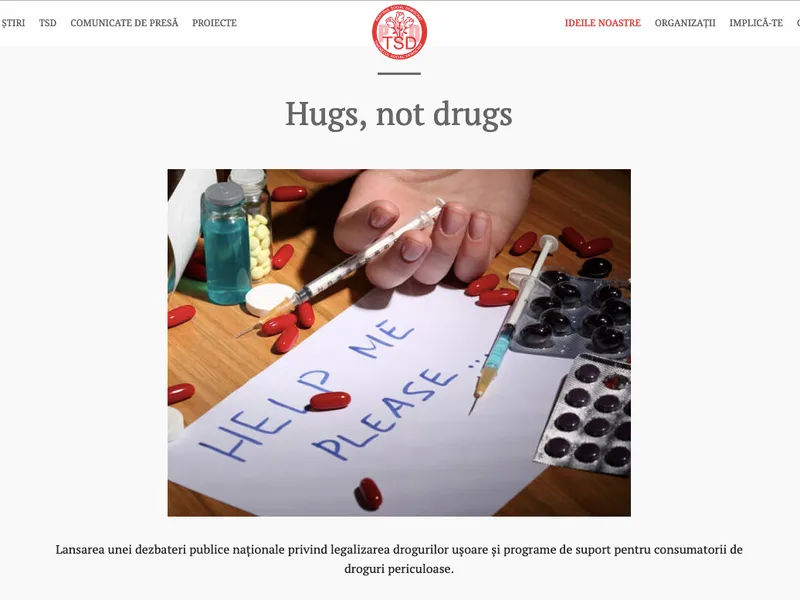Screen dimensions: 800x600
Task: Navigate to PROIECTE
Action: tap(214, 23)
